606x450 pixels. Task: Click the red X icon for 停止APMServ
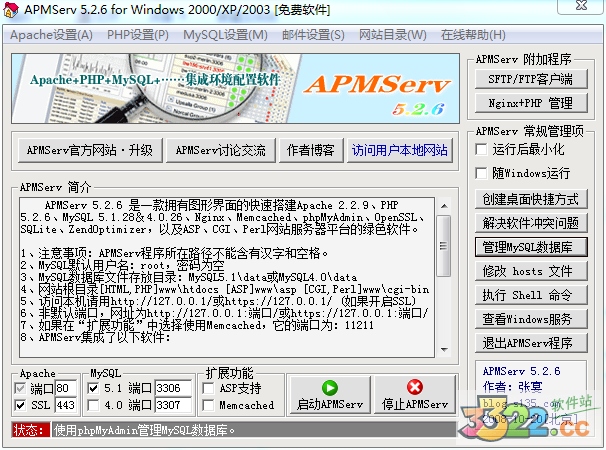click(x=415, y=387)
